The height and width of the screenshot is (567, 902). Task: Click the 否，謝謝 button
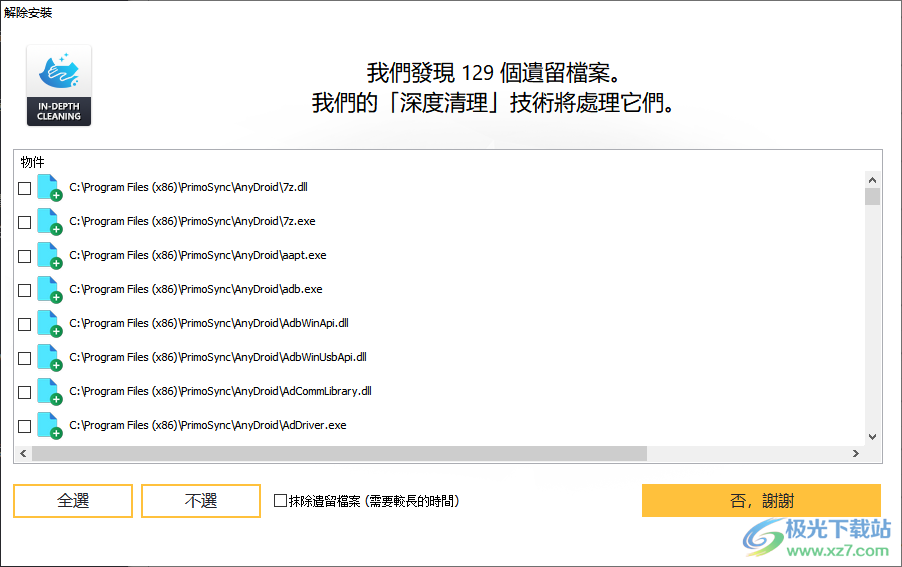pos(761,500)
